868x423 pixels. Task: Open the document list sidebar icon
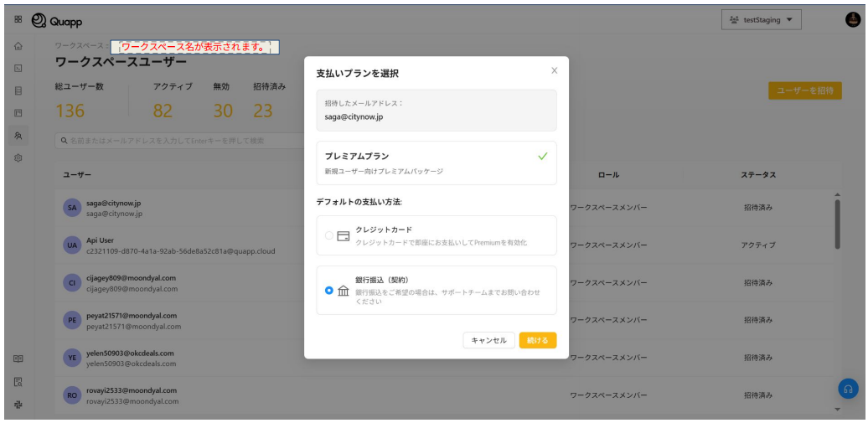[x=18, y=90]
